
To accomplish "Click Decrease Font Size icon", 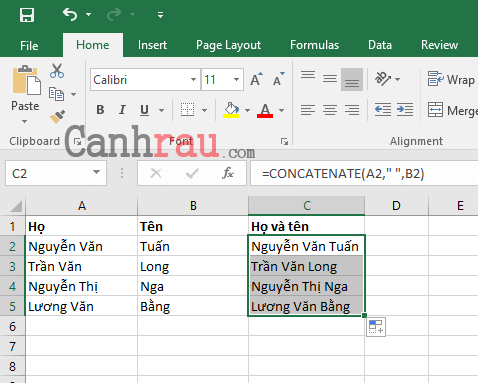I will (x=278, y=79).
